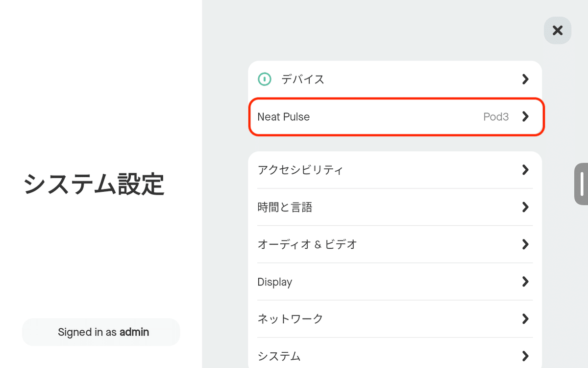Open オーディオ & ビデオ settings
The height and width of the screenshot is (368, 588).
click(395, 244)
